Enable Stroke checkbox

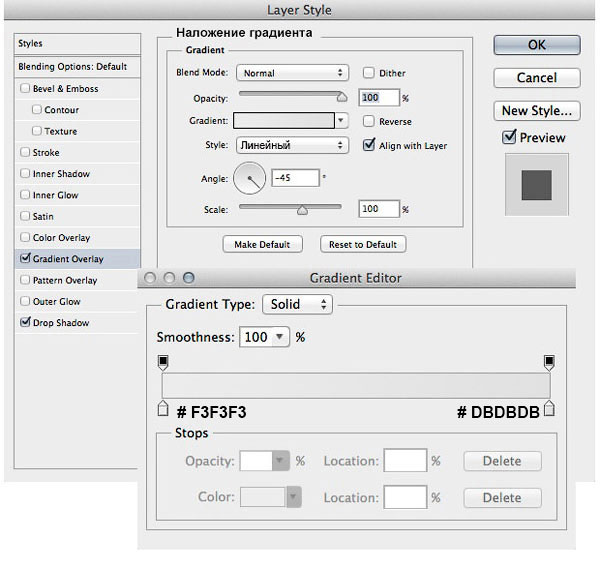pos(25,152)
